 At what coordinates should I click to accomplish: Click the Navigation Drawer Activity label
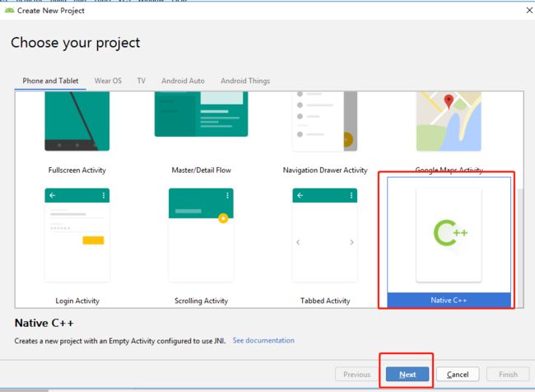(325, 170)
